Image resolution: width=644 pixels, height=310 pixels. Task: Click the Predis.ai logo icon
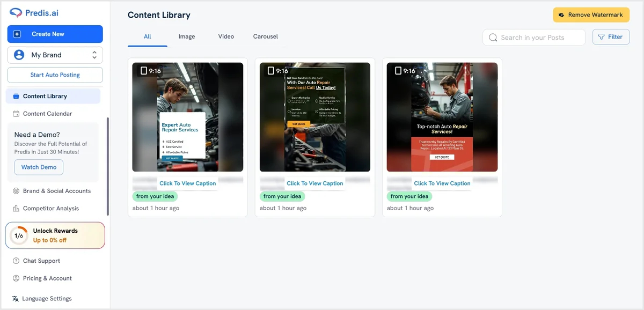[x=16, y=13]
